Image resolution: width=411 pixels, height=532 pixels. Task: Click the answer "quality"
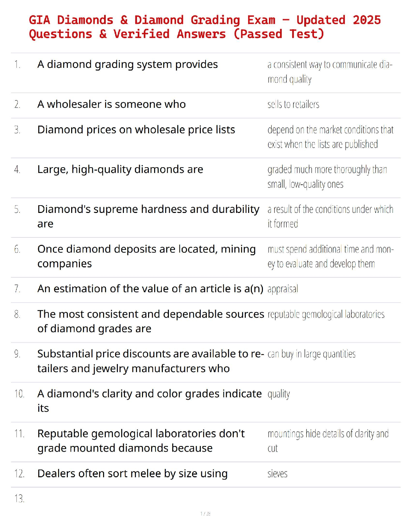[278, 394]
